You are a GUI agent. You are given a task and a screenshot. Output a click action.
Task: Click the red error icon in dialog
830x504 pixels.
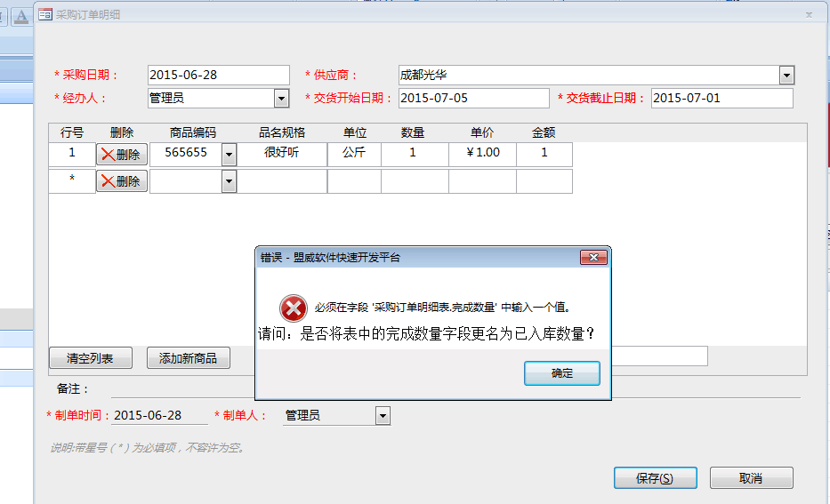(293, 308)
